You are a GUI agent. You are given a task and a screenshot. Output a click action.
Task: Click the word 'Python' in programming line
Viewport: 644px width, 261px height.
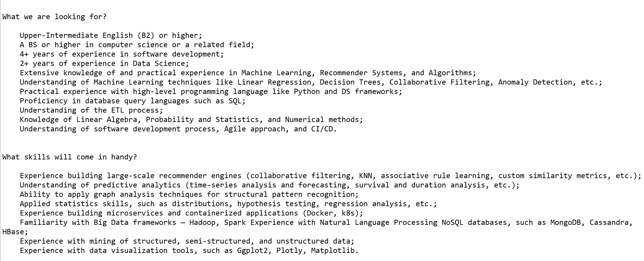[307, 92]
